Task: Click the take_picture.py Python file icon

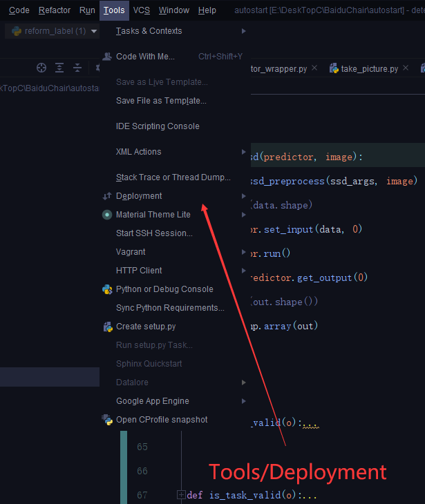Action: click(334, 68)
